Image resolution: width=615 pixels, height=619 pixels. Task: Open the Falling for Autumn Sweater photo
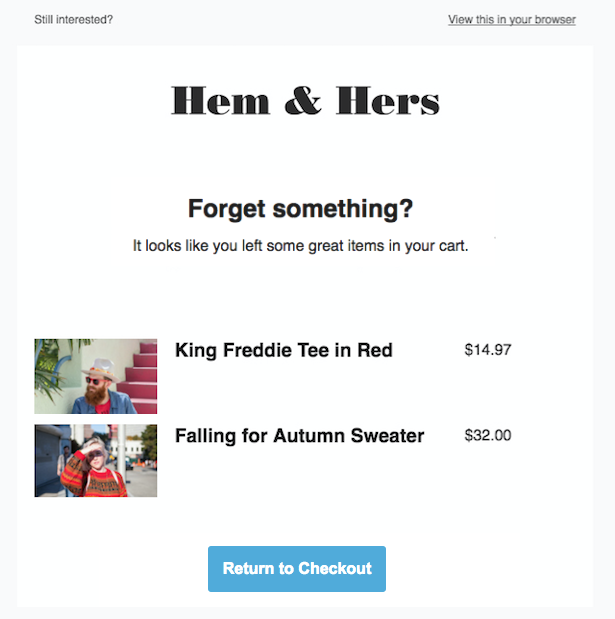tap(95, 461)
